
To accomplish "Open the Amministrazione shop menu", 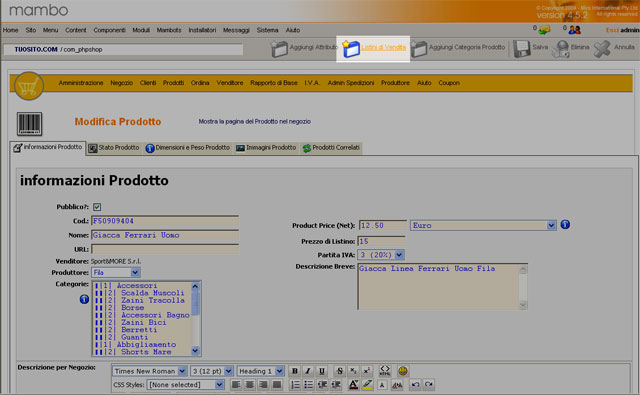I will [x=81, y=83].
